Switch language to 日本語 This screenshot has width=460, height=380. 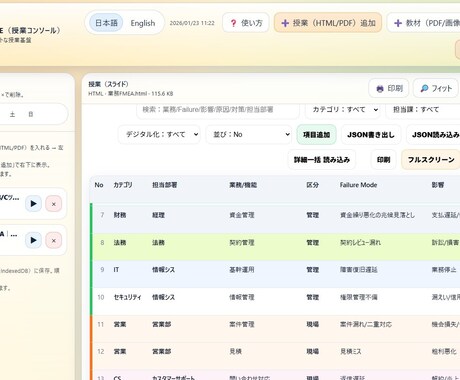click(x=106, y=23)
